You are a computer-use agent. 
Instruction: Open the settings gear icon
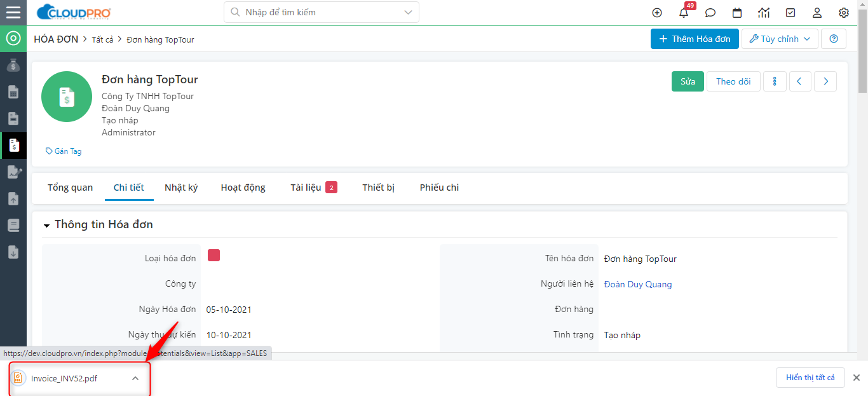(x=844, y=13)
